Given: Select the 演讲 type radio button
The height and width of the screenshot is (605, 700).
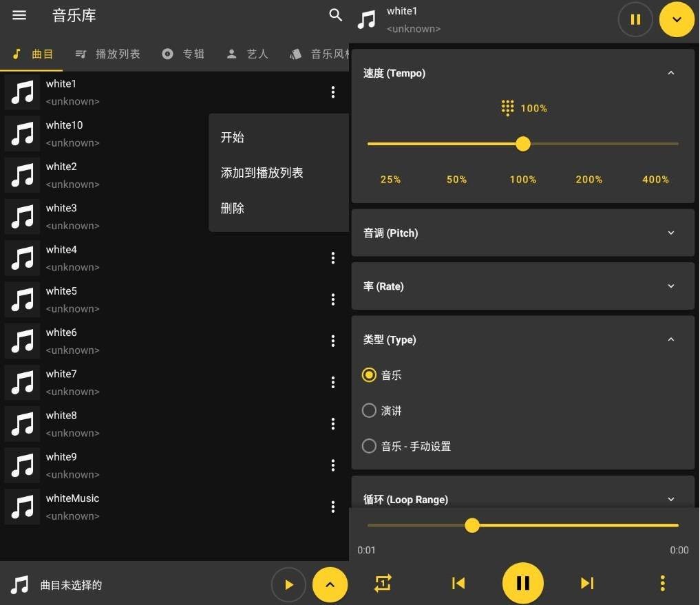Looking at the screenshot, I should [370, 411].
